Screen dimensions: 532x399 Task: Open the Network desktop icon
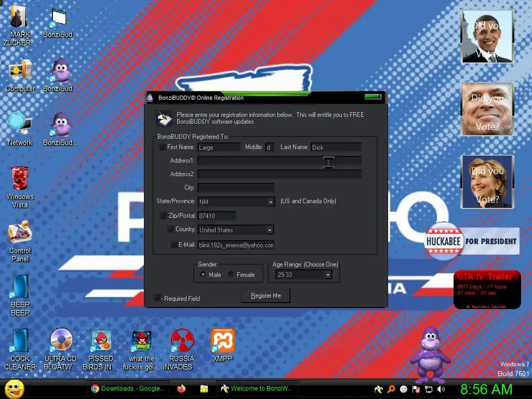[20, 129]
